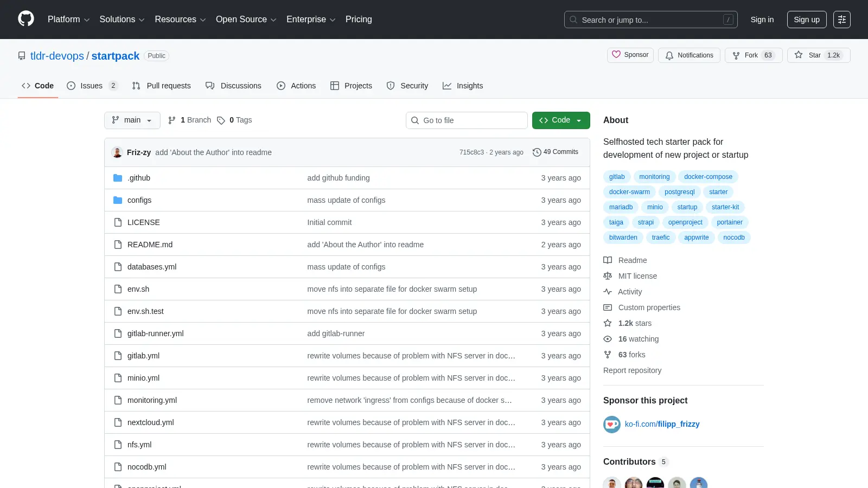Image resolution: width=868 pixels, height=488 pixels.
Task: Click the GitHub logo icon
Action: coord(26,19)
